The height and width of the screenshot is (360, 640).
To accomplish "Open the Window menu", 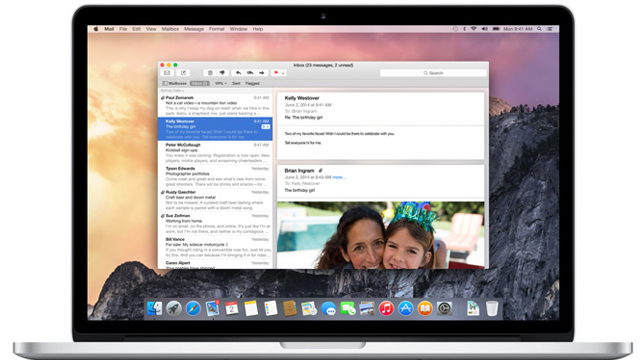I will (238, 29).
